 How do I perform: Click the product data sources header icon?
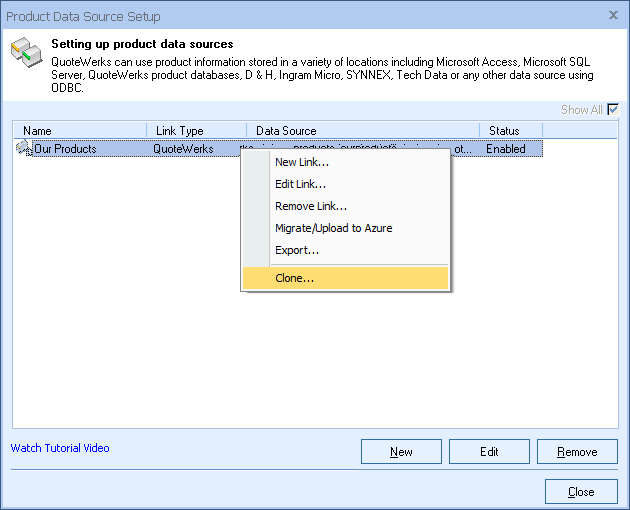click(26, 56)
